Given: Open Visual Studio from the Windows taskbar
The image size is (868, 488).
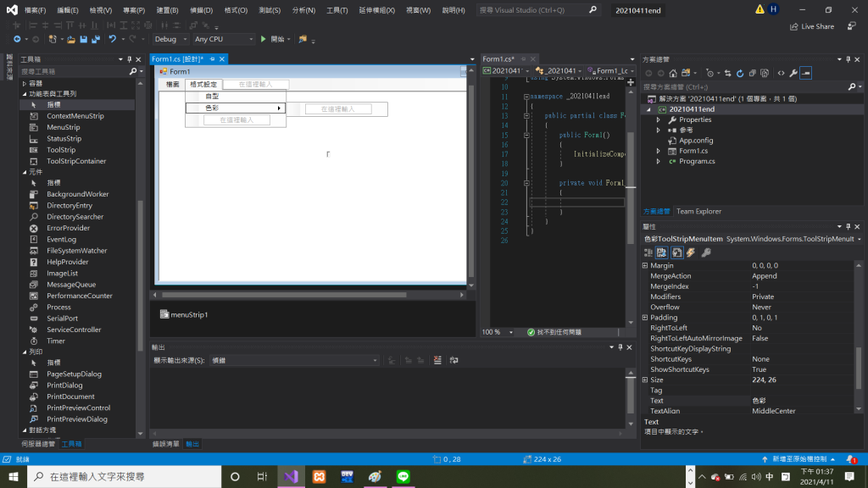Looking at the screenshot, I should (x=292, y=476).
